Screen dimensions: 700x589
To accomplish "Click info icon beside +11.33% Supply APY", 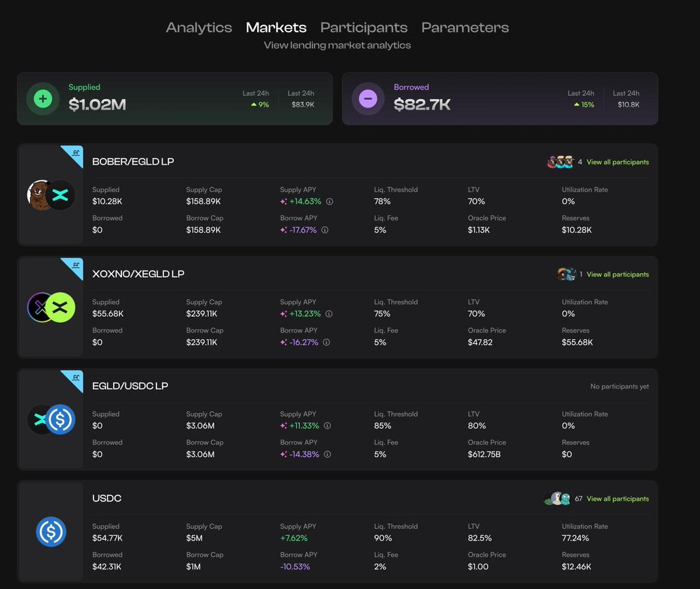I will [327, 426].
